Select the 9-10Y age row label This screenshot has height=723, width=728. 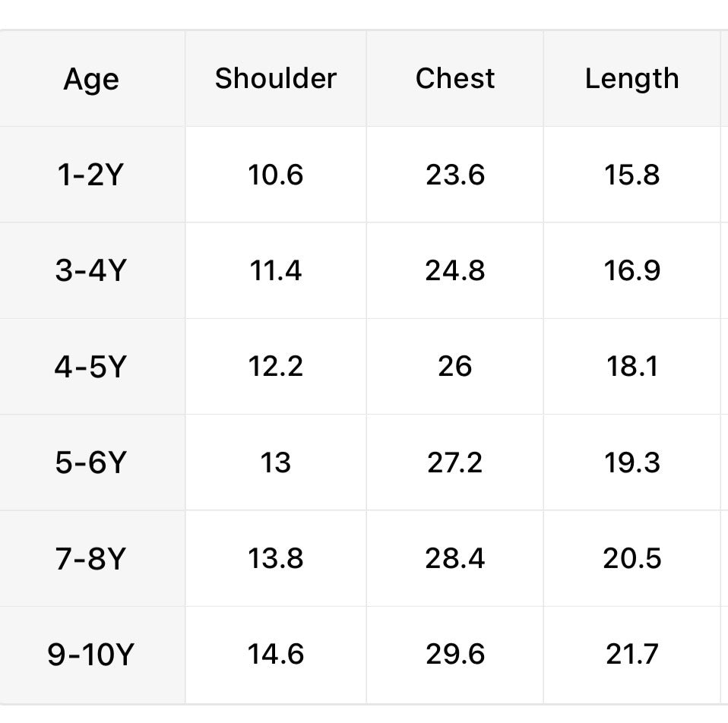point(90,654)
